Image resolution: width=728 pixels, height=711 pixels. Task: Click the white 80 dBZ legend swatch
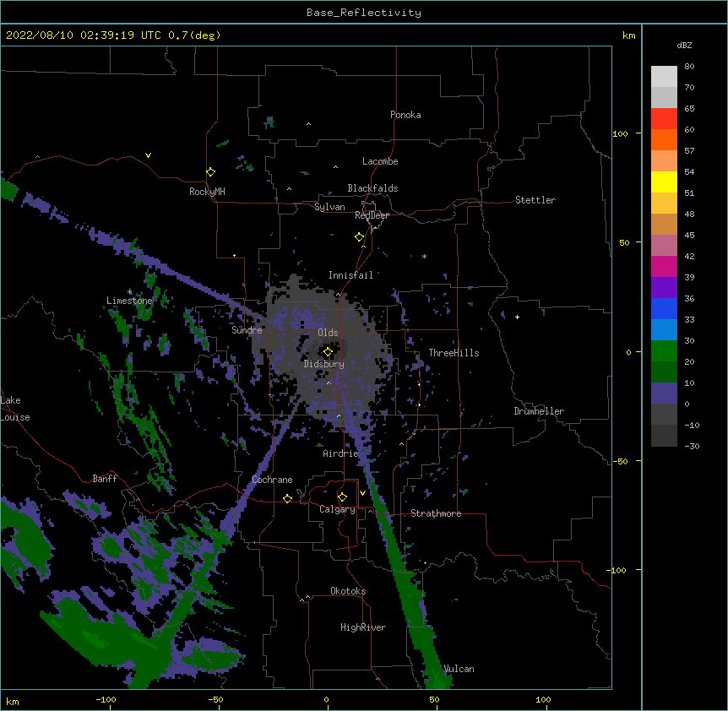pos(664,77)
